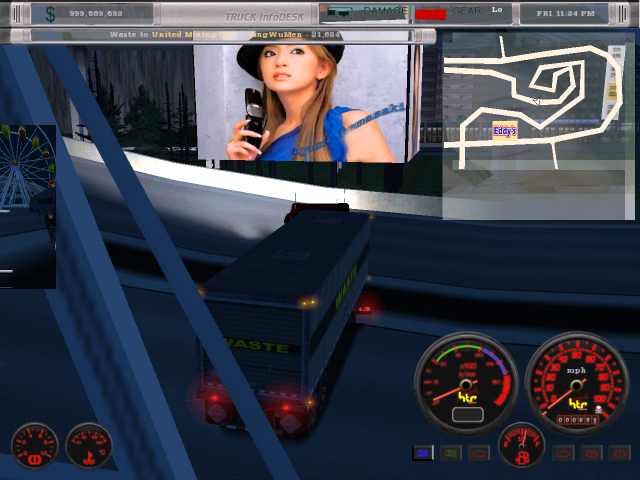Viewport: 640px width, 480px height.
Task: Click the fuel gauge with pump icon
Action: pos(521,447)
